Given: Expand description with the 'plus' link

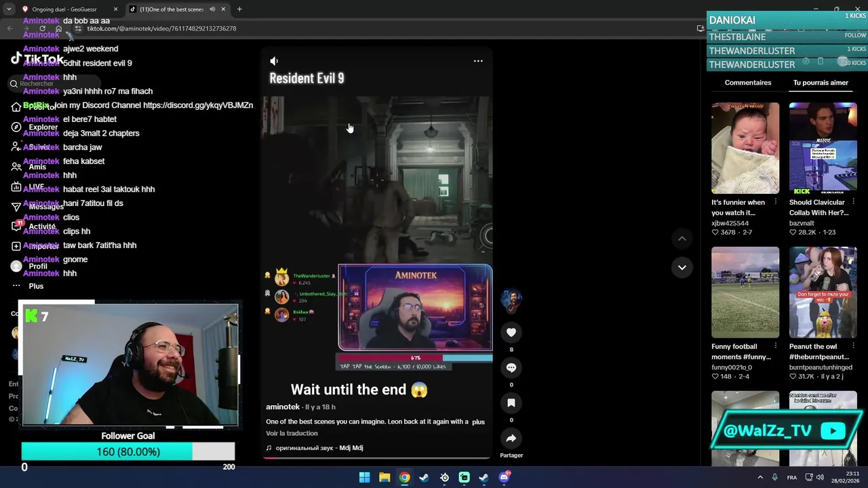Looking at the screenshot, I should coord(478,422).
